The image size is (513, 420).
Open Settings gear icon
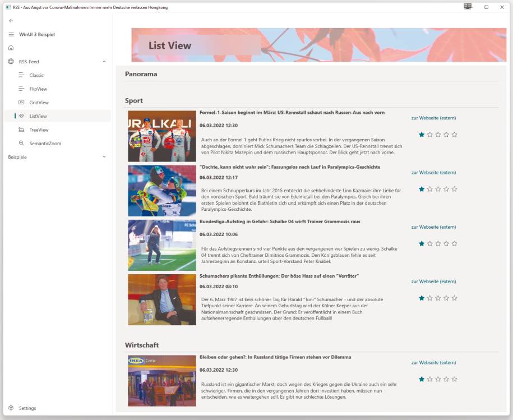coord(11,408)
